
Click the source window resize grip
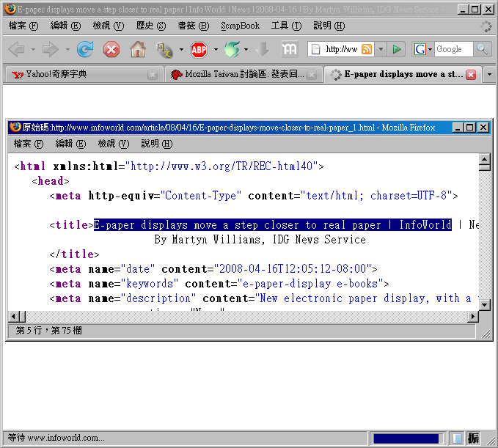point(486,334)
